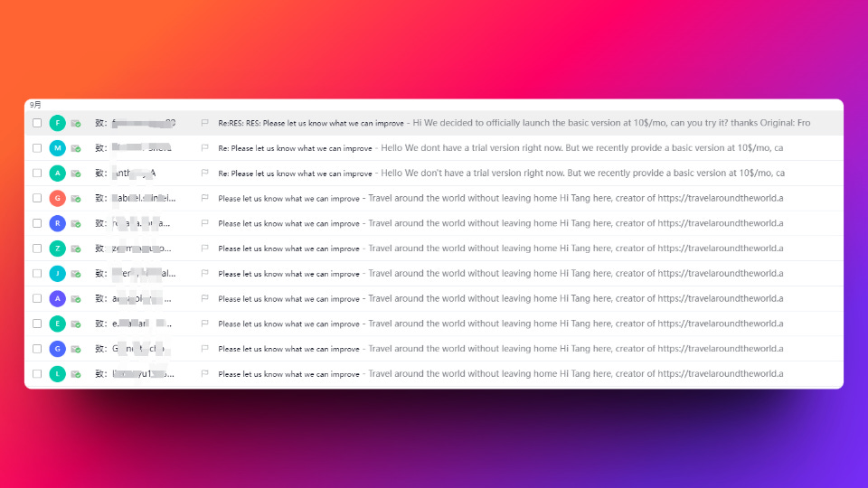868x488 pixels.
Task: Flag the email in the Z avatar row
Action: (205, 249)
